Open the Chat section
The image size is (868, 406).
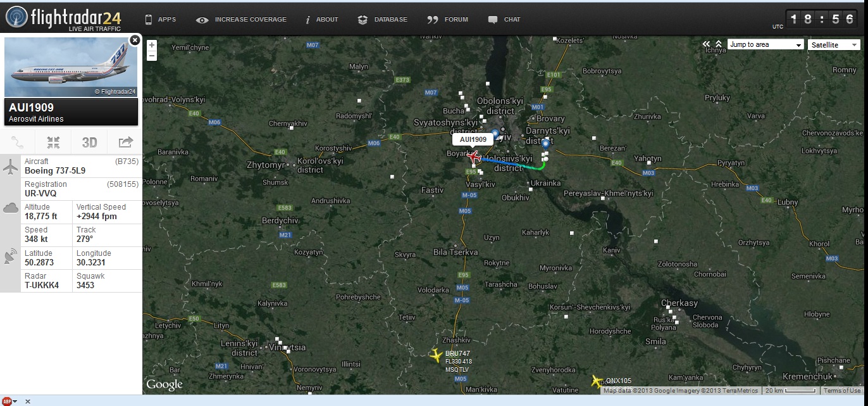(x=504, y=20)
